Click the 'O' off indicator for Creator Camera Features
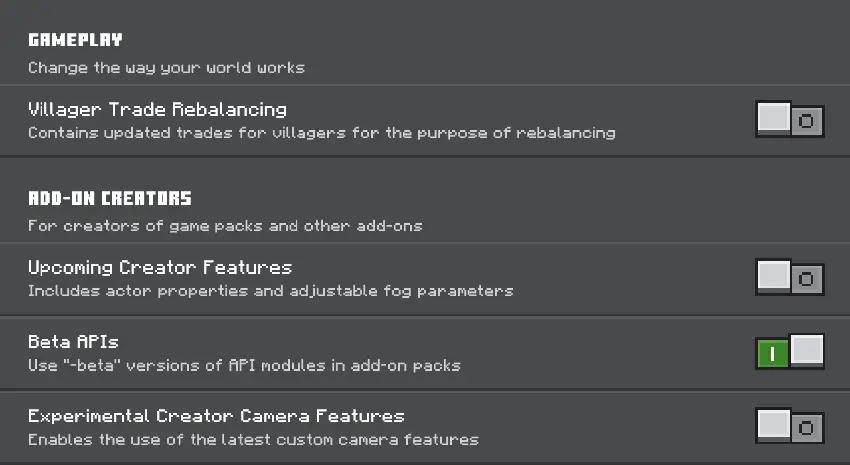The width and height of the screenshot is (850, 465). tap(807, 427)
